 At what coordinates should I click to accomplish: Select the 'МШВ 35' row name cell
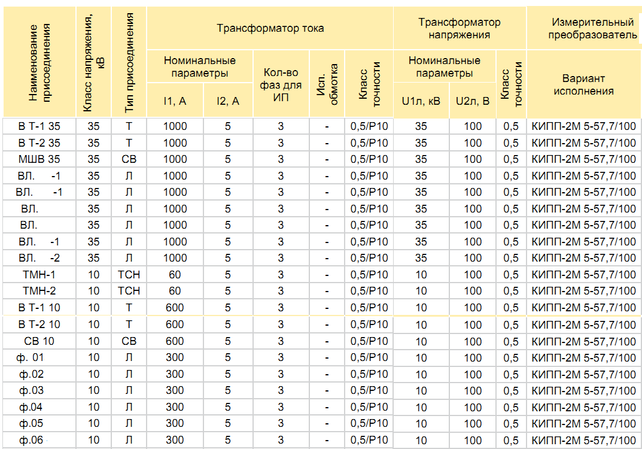point(39,159)
